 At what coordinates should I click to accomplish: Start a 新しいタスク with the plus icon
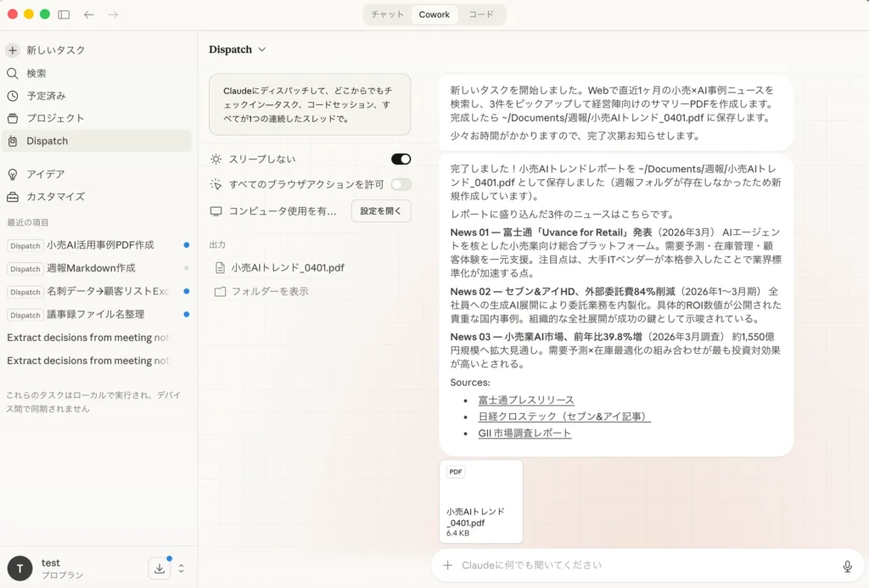(11, 50)
